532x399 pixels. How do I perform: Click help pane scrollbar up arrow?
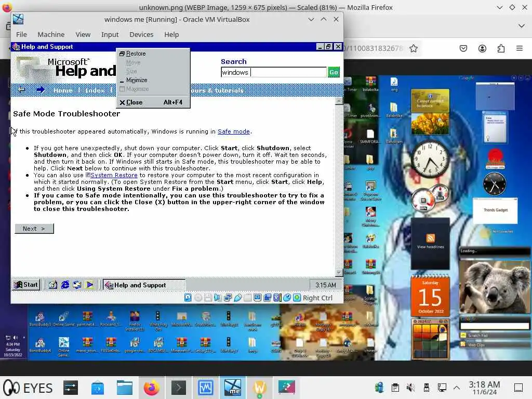pyautogui.click(x=339, y=101)
